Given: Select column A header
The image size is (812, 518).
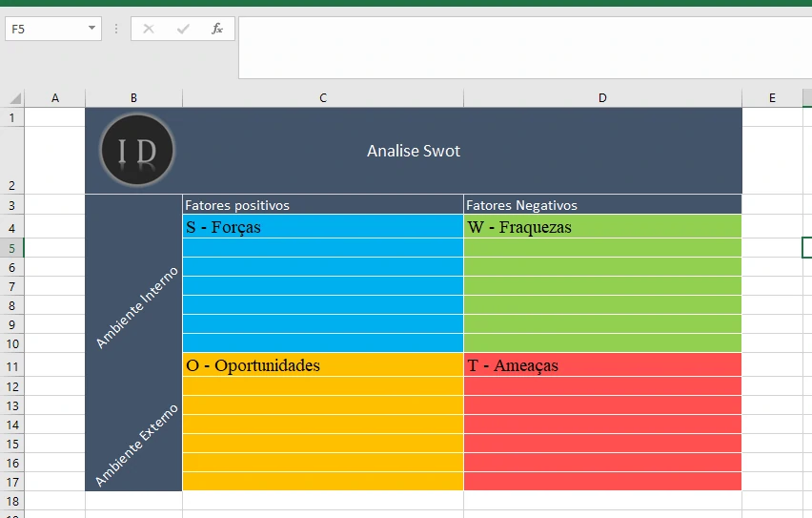Looking at the screenshot, I should point(55,98).
